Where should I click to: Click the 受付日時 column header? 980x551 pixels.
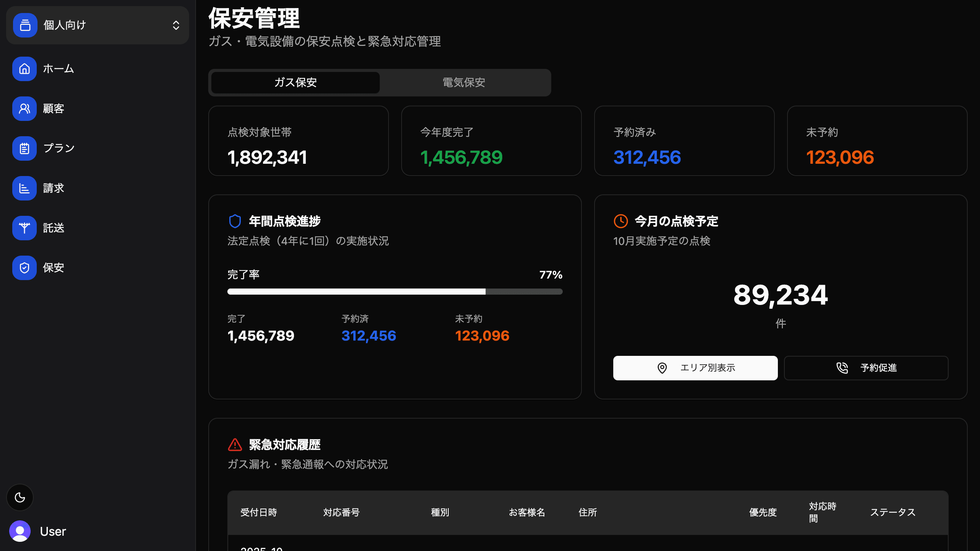(259, 512)
